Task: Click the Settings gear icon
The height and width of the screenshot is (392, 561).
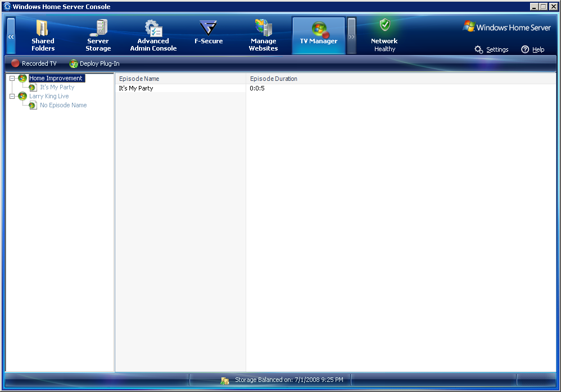Action: tap(479, 49)
